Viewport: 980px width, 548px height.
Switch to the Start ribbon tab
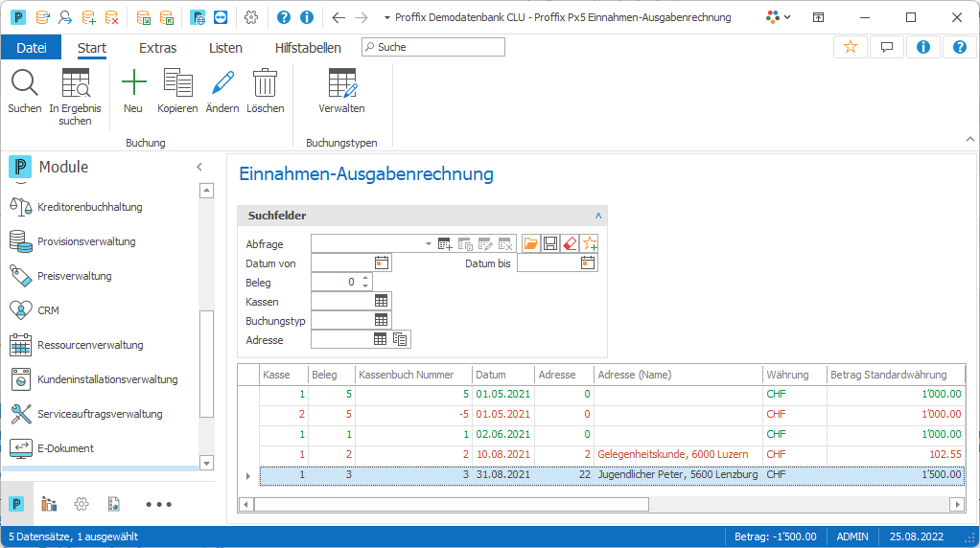coord(92,48)
